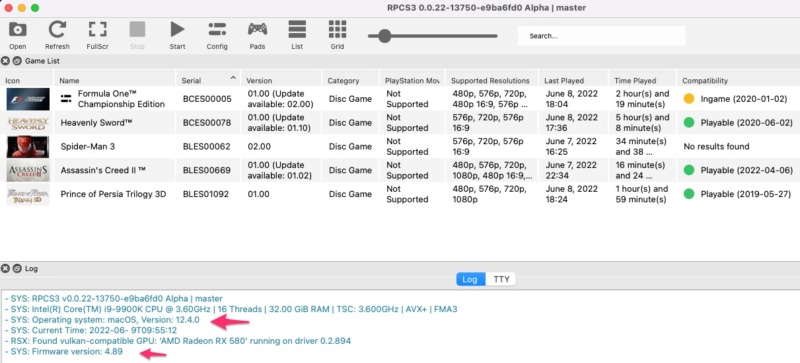The image size is (800, 363).
Task: Adjust the icon size slider
Action: [x=432, y=36]
